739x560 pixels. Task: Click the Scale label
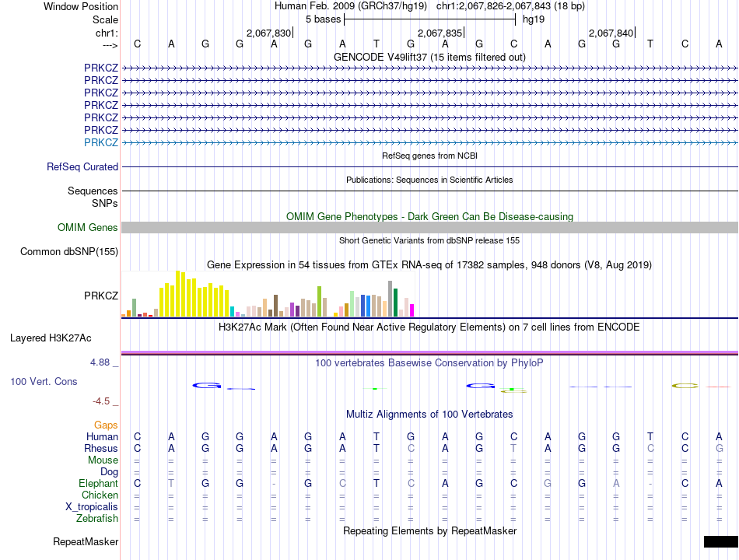point(105,19)
